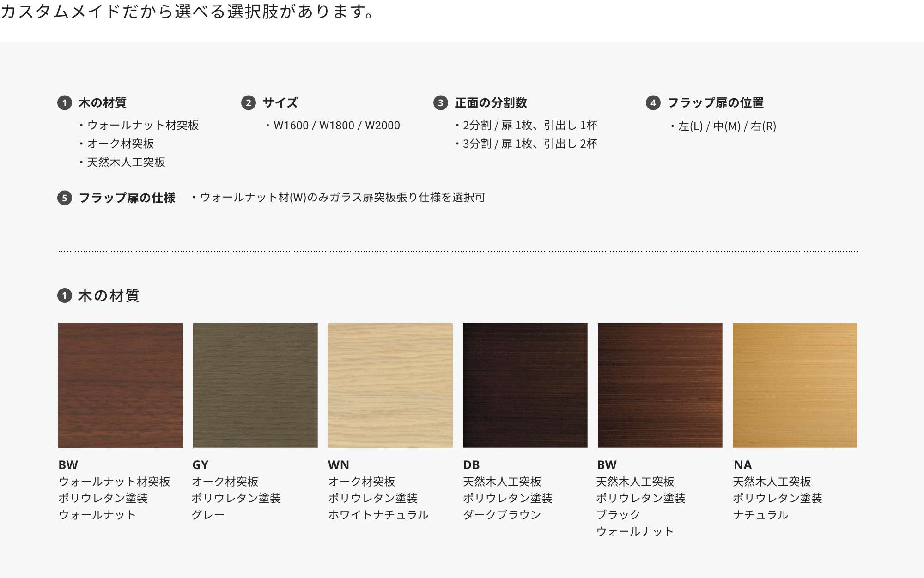
Task: Click the ウォールナット材突板 list item
Action: [143, 126]
